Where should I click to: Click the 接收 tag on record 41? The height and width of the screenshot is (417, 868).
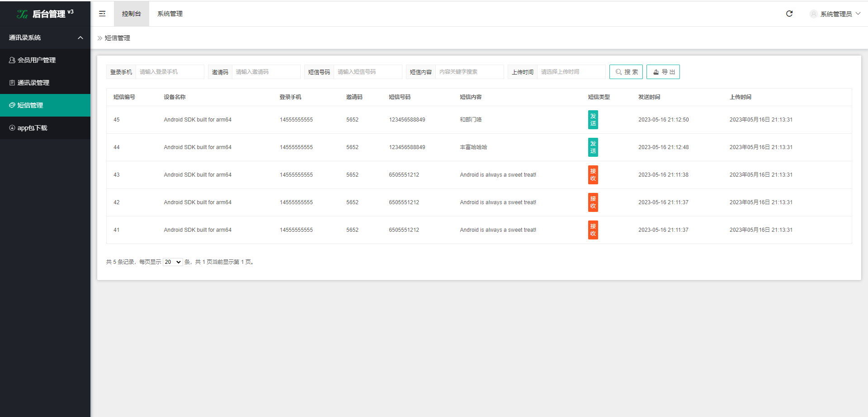[x=593, y=230]
